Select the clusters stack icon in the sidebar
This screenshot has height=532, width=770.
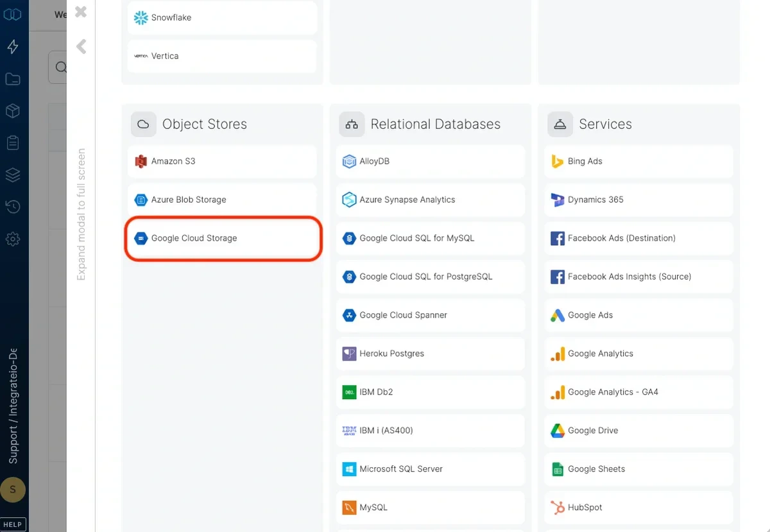[x=13, y=175]
